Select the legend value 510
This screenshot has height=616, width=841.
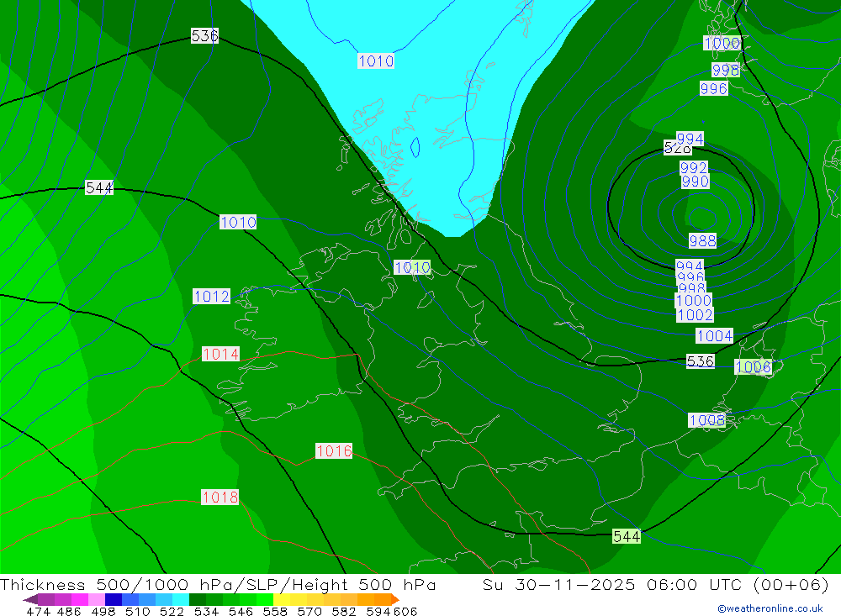[x=138, y=611]
